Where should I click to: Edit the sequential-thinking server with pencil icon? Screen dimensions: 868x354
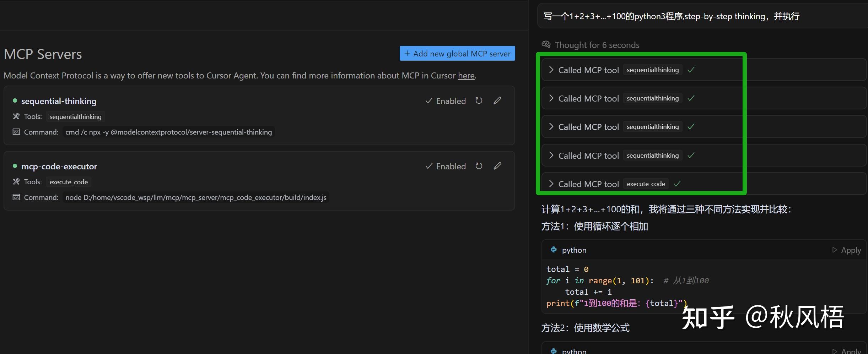[497, 100]
